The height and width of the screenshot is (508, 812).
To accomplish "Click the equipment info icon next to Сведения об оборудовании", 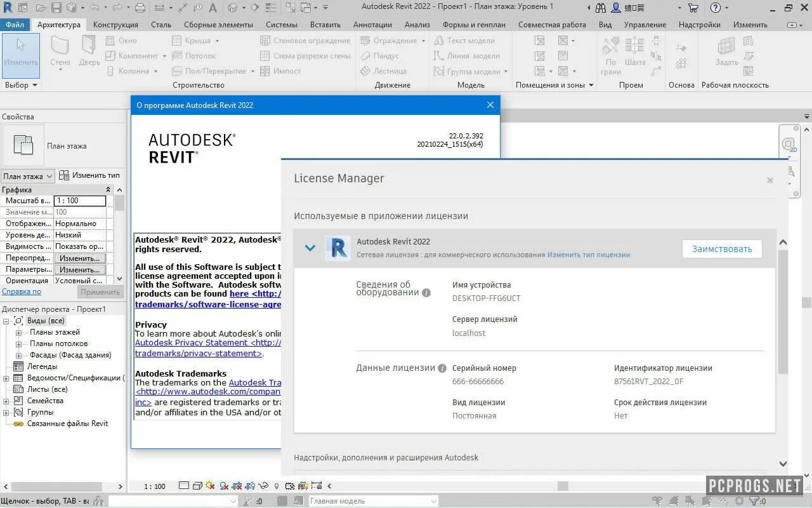I will 426,293.
